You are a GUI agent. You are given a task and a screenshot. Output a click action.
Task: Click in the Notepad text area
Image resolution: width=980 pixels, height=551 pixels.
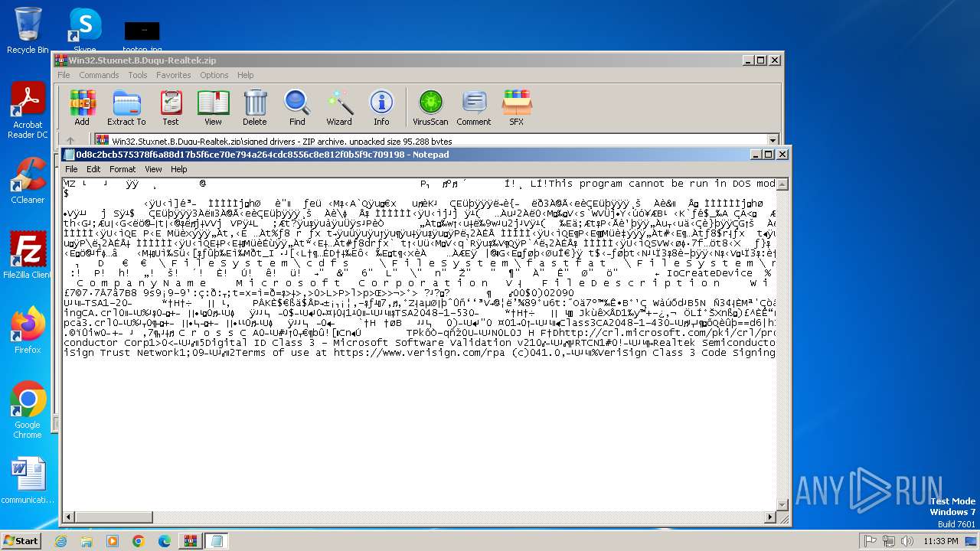(419, 344)
